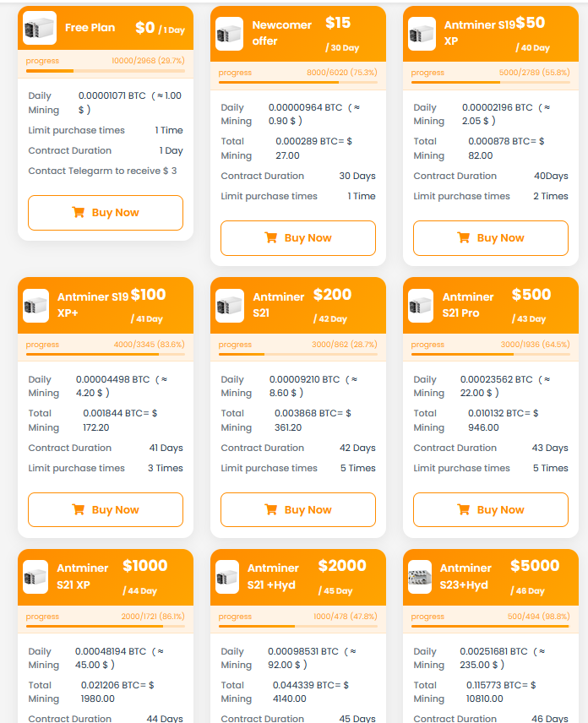Click the Free Plan progress bar
Viewport: 588px width, 723px height.
coord(106,71)
